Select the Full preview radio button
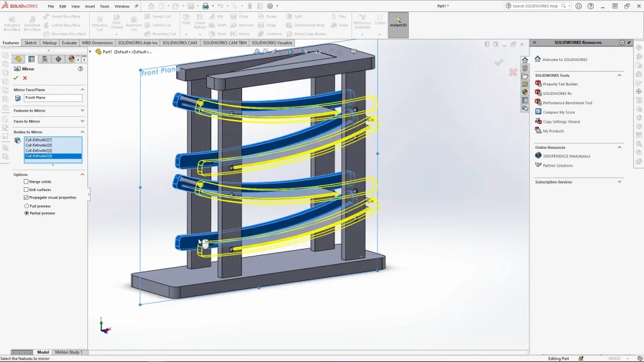 click(x=26, y=206)
